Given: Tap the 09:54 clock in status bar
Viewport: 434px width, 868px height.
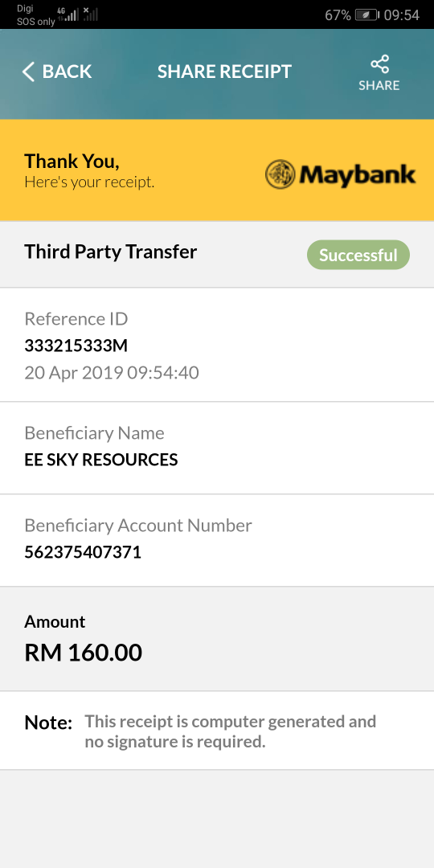Looking at the screenshot, I should 401,15.
